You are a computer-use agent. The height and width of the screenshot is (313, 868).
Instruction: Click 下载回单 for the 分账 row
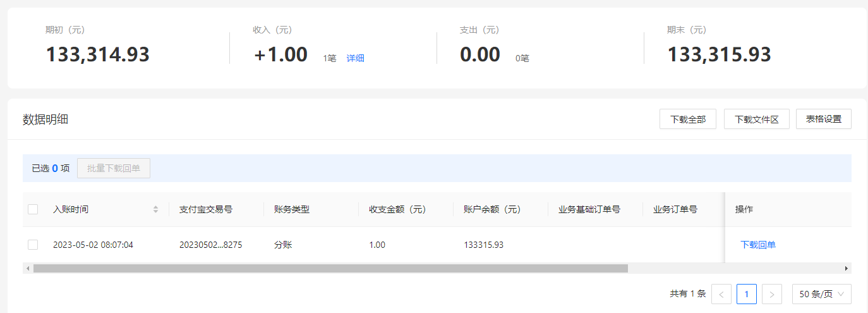point(758,245)
